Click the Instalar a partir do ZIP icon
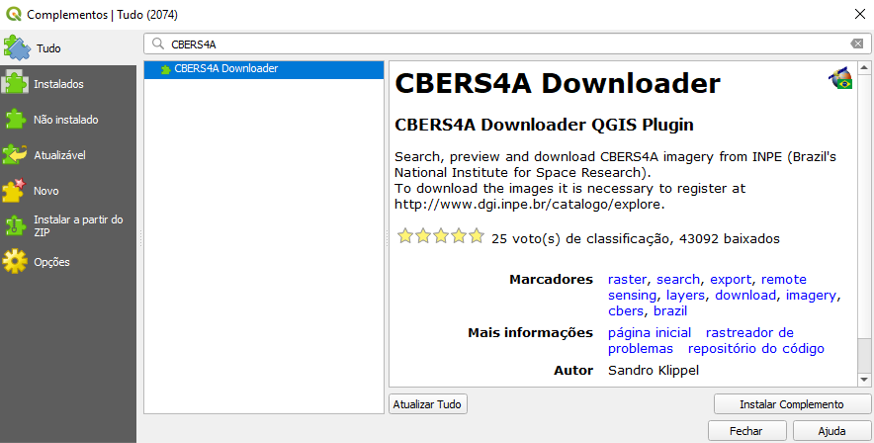 (15, 226)
